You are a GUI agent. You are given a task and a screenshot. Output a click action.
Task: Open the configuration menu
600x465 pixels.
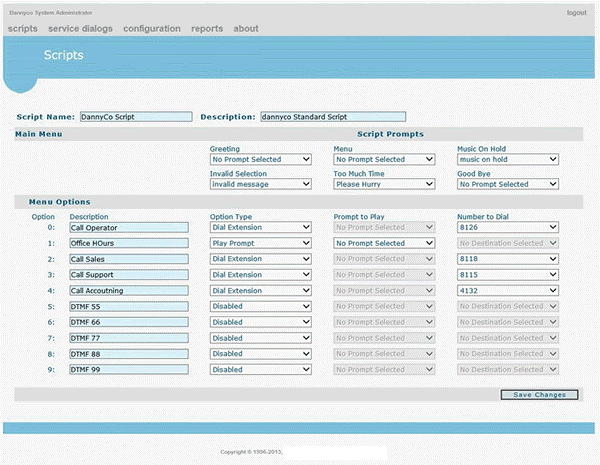point(152,29)
